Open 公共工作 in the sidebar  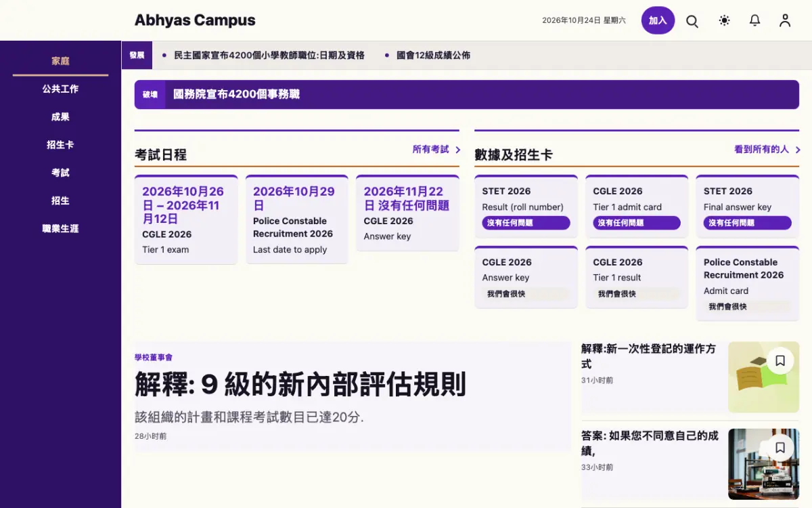(60, 89)
